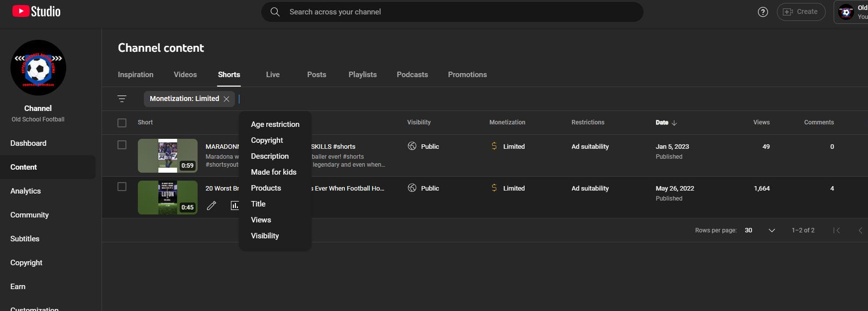Switch to Posts tab
The width and height of the screenshot is (868, 311).
(317, 75)
